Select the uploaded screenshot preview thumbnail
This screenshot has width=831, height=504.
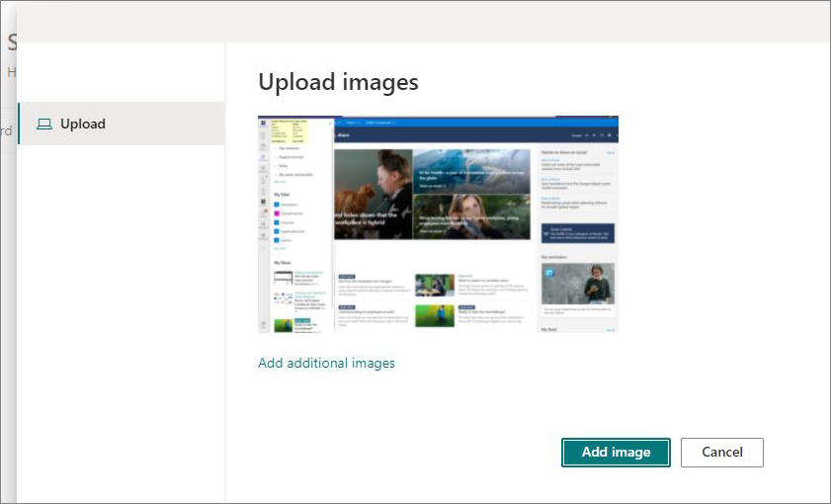pyautogui.click(x=439, y=224)
